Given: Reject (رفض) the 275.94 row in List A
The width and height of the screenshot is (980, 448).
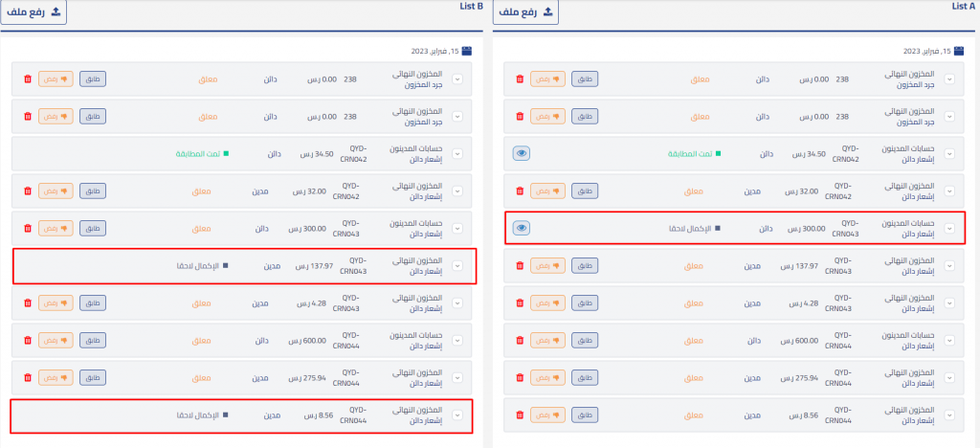Looking at the screenshot, I should tap(548, 377).
